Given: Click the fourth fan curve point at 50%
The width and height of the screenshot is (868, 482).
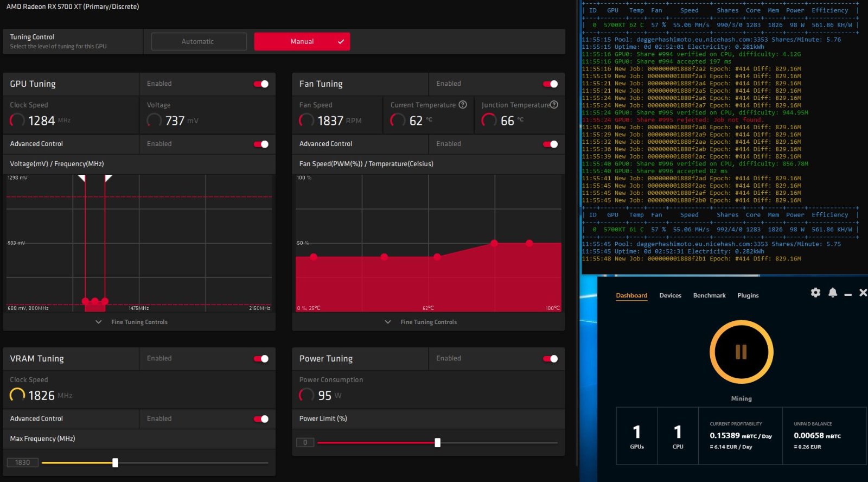Looking at the screenshot, I should pos(494,243).
